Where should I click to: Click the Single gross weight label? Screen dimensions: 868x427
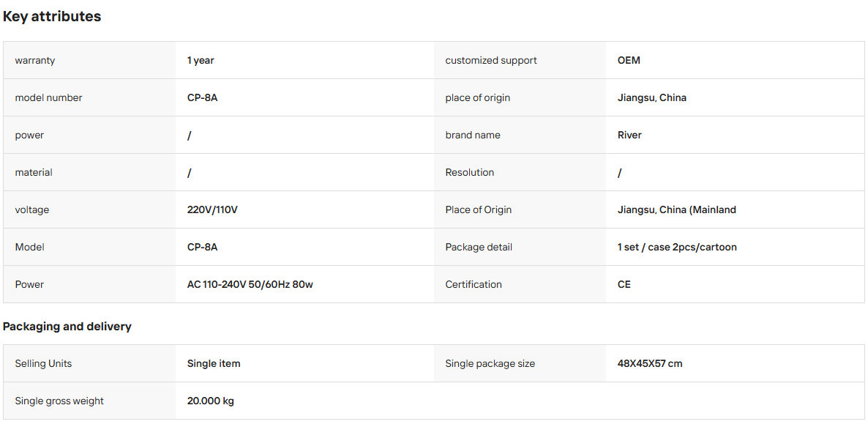click(59, 401)
